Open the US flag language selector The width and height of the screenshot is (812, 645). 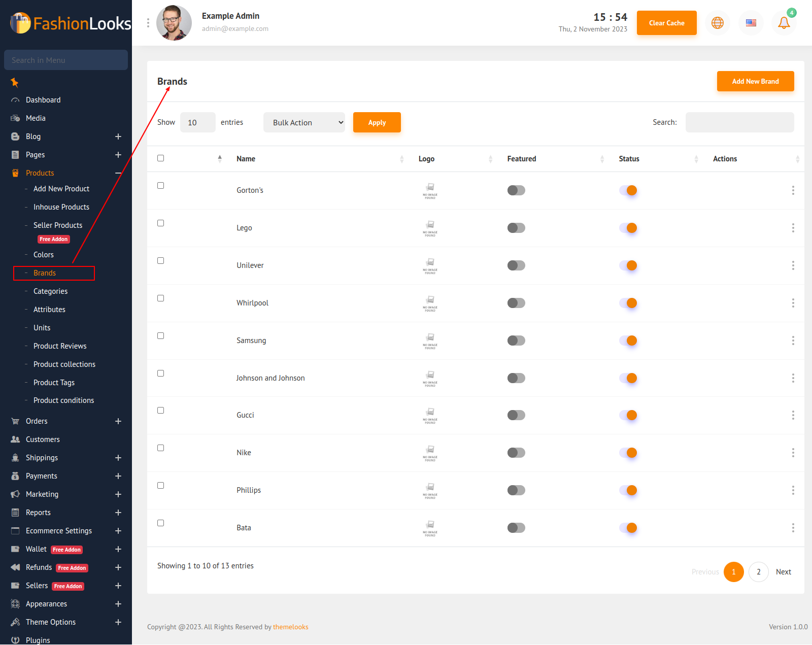click(x=751, y=23)
